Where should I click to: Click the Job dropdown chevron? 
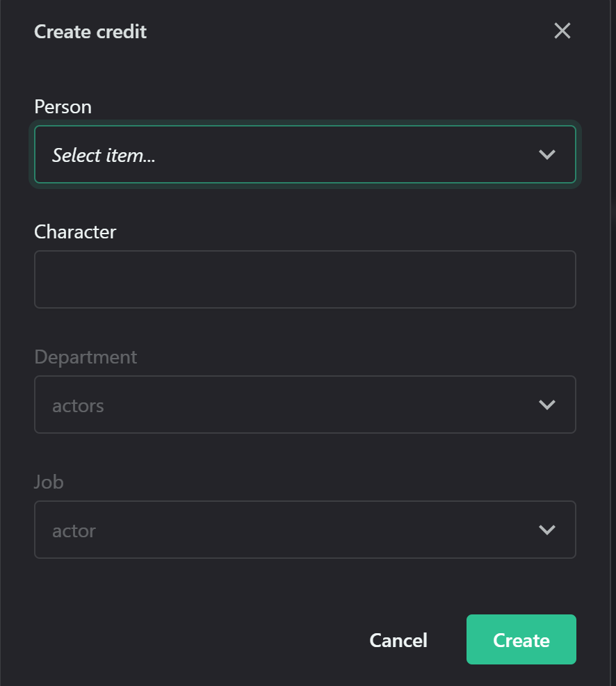(x=547, y=530)
